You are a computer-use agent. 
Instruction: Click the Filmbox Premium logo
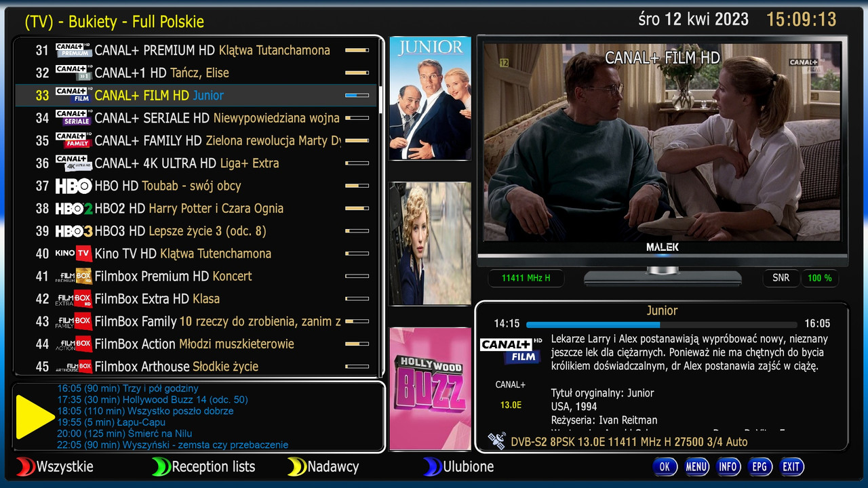[73, 276]
